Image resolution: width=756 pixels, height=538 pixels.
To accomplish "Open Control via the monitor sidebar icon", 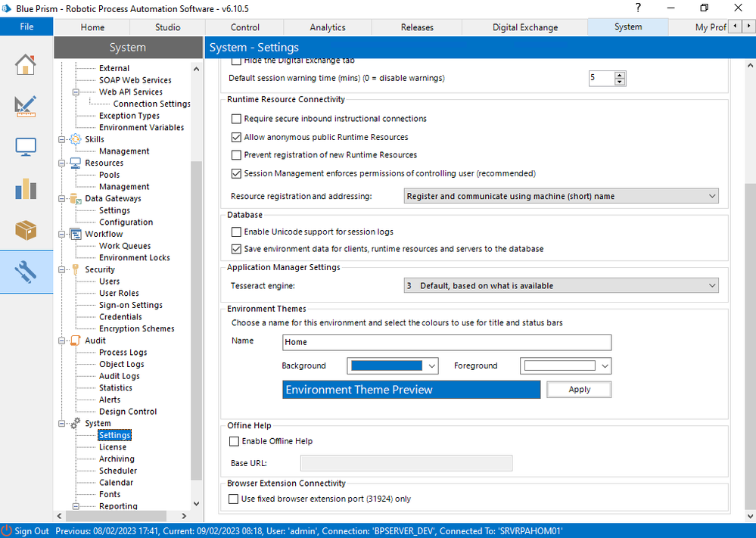I will pyautogui.click(x=26, y=147).
